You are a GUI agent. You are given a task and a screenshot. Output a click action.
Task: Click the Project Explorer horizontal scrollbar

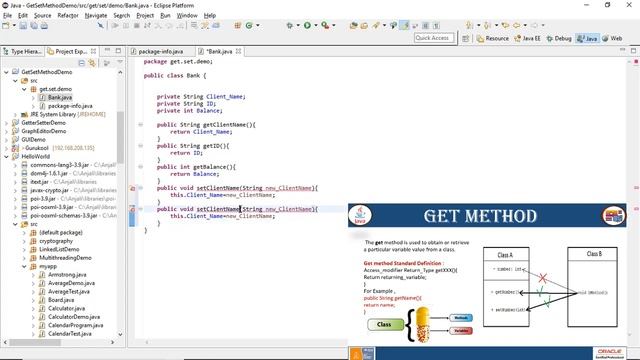pyautogui.click(x=35, y=342)
